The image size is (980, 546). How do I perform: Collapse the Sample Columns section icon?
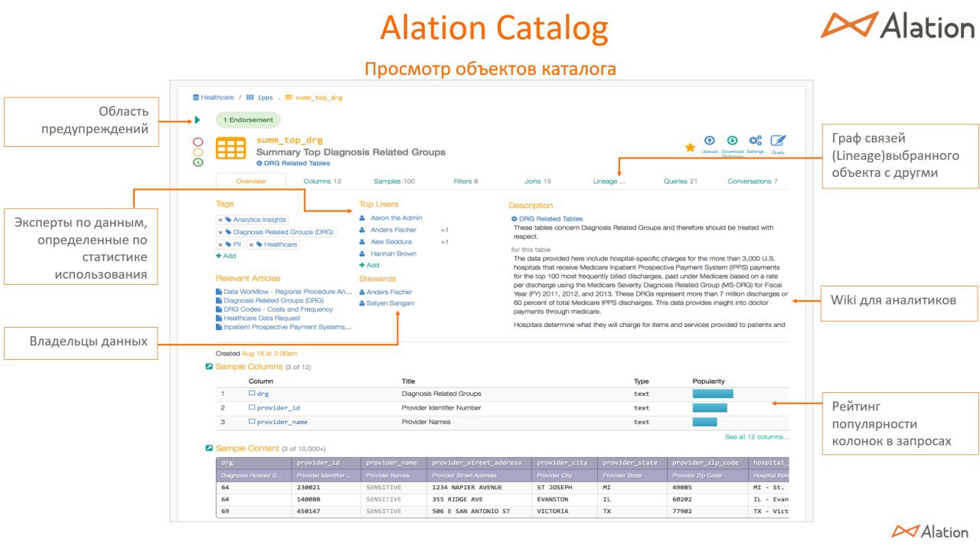tap(209, 367)
